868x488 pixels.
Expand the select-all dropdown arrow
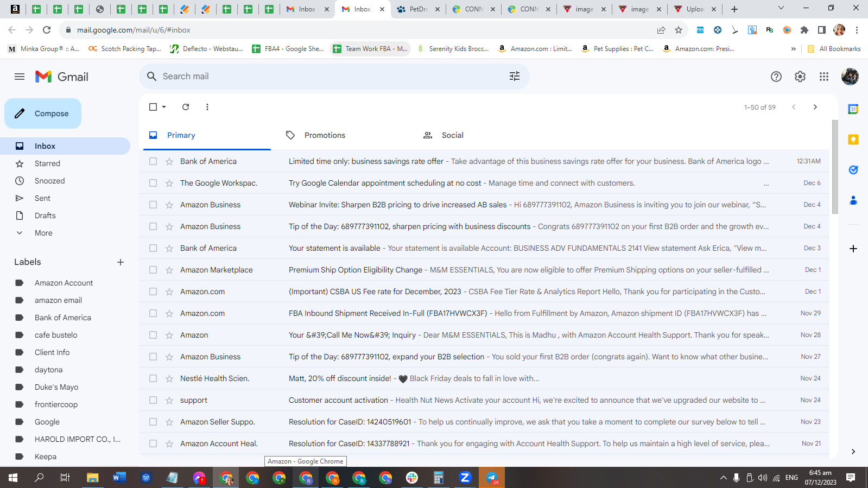click(x=164, y=107)
